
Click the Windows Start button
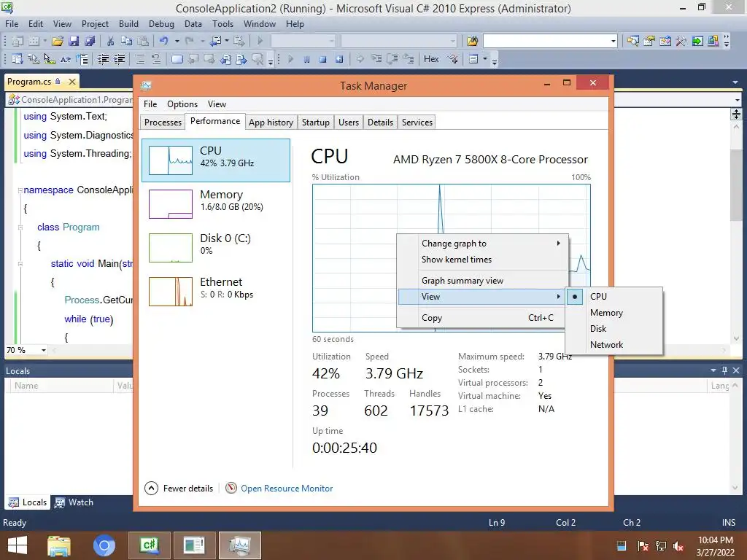tap(18, 545)
